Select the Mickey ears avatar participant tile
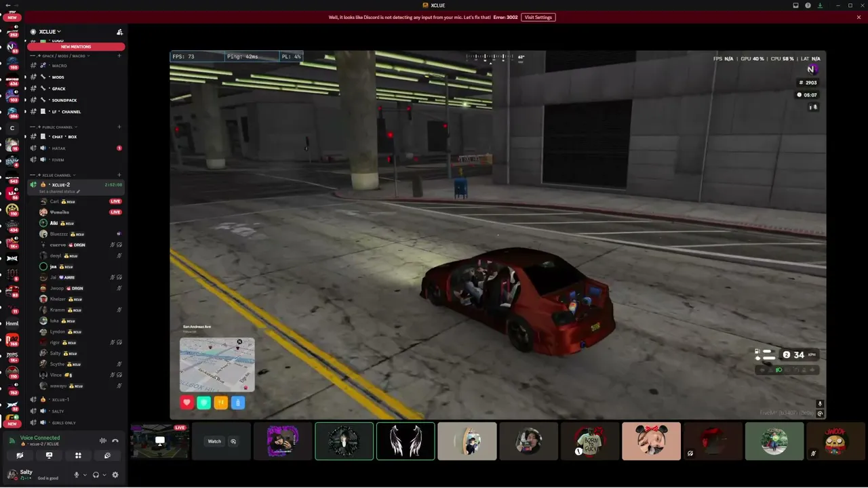The image size is (868, 488). coord(651,441)
